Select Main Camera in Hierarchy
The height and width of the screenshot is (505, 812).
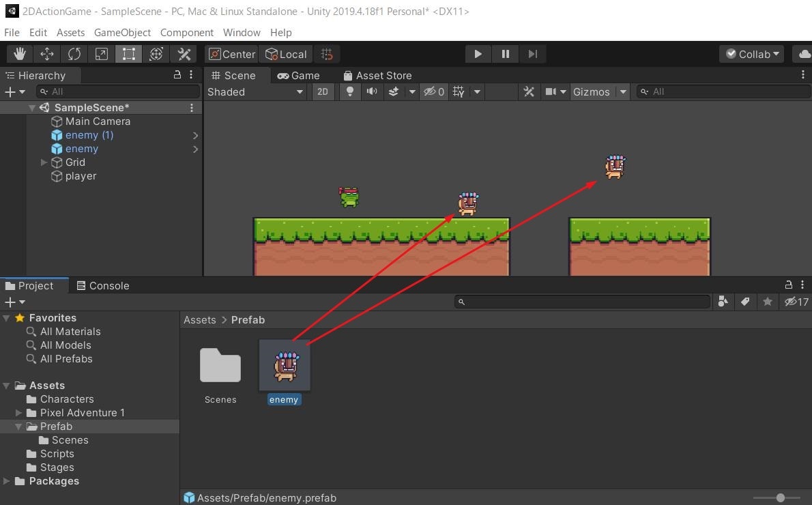[x=98, y=121]
